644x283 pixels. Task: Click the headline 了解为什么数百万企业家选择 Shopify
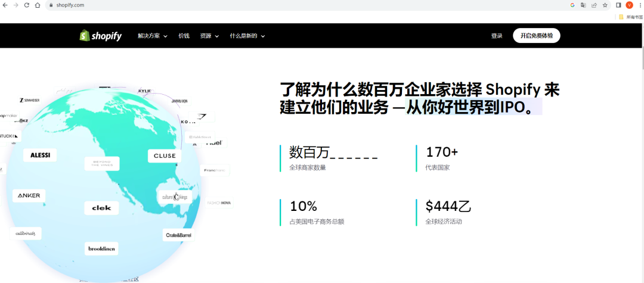point(419,98)
